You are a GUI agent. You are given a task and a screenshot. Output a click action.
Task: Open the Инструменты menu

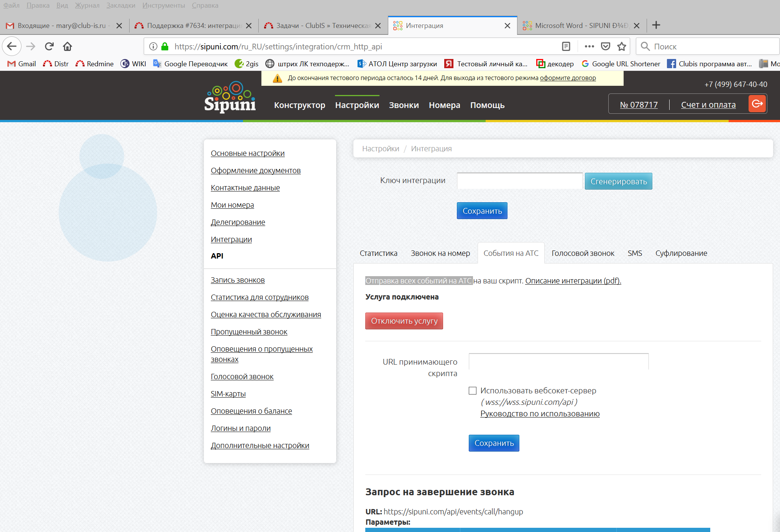point(164,5)
